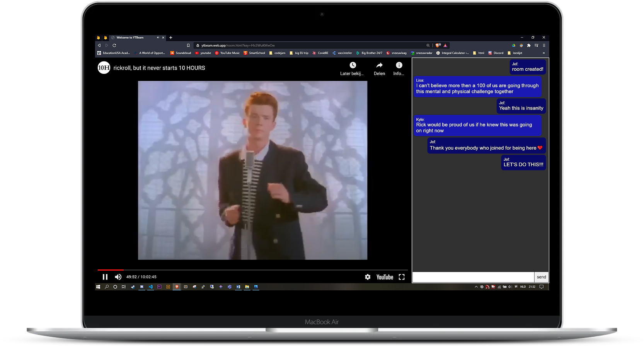The image size is (644, 346).
Task: Reload the page with the refresh icon
Action: 114,45
